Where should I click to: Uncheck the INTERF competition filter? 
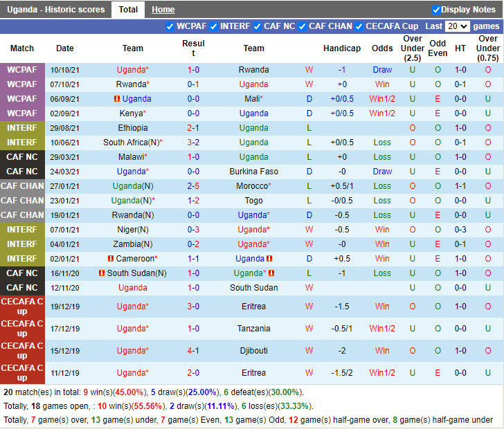coord(214,26)
